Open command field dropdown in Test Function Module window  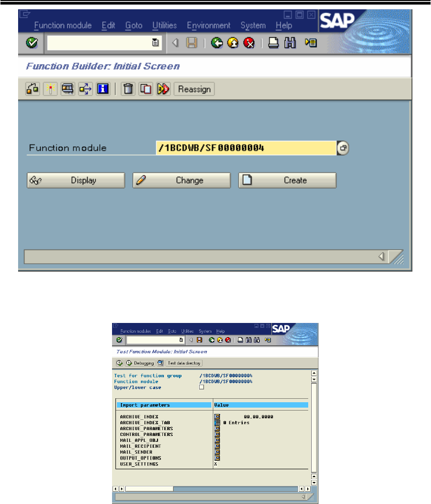coord(181,340)
